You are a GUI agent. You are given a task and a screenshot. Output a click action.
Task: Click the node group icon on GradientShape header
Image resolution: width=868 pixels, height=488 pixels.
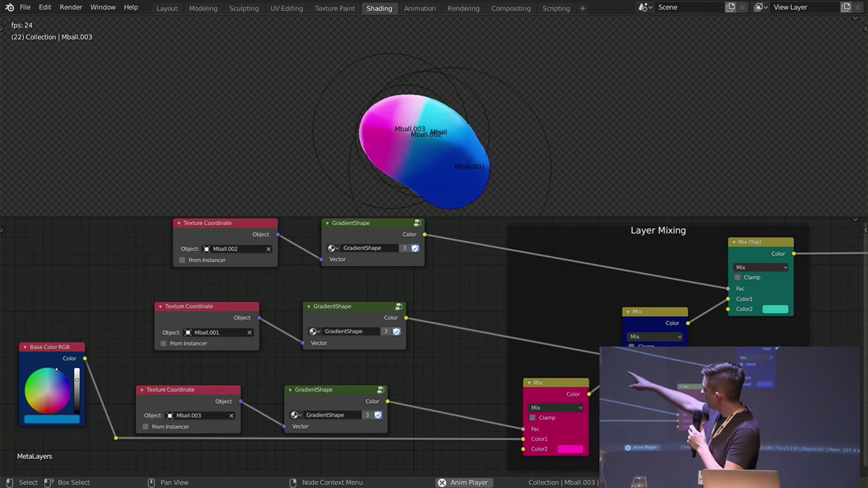[x=418, y=223]
